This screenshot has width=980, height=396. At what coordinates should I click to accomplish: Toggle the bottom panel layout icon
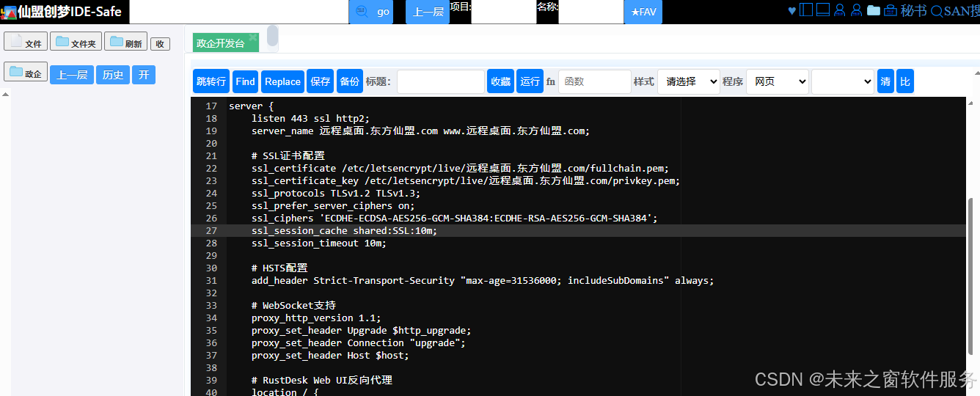pos(823,10)
